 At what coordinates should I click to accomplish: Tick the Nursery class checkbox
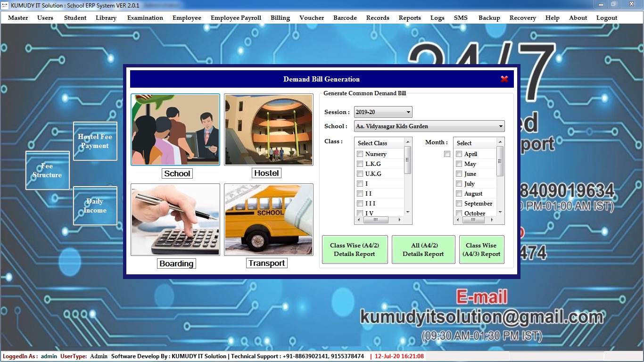[x=360, y=154]
